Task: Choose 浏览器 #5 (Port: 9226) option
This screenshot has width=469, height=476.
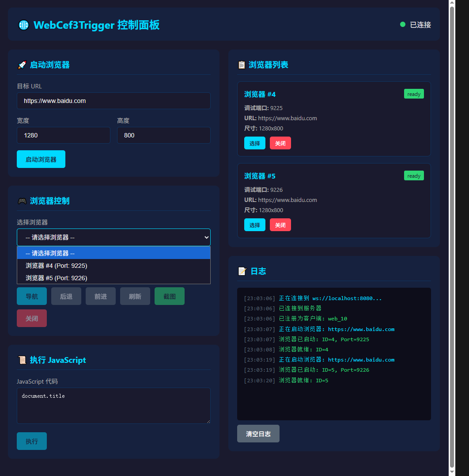Action: [x=57, y=278]
